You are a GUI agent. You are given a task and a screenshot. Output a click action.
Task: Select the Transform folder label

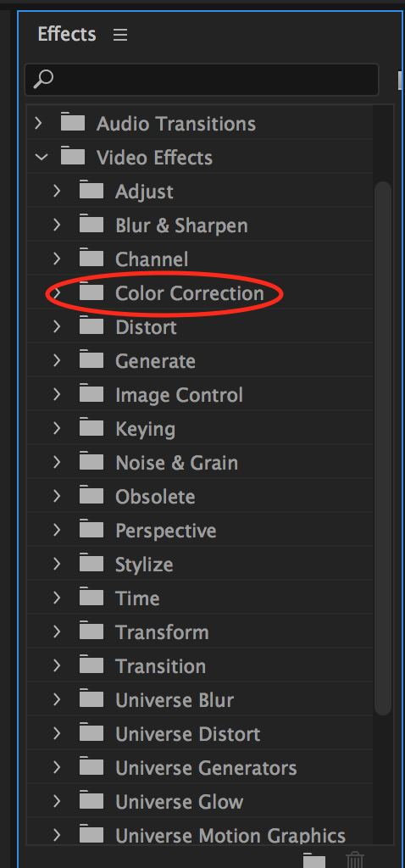pyautogui.click(x=162, y=632)
